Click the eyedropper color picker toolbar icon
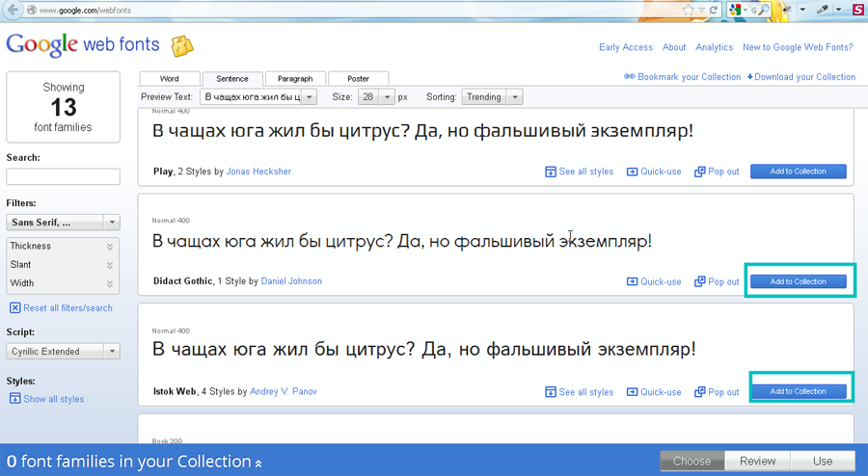Screen dimensions: 868x476 coord(824,10)
